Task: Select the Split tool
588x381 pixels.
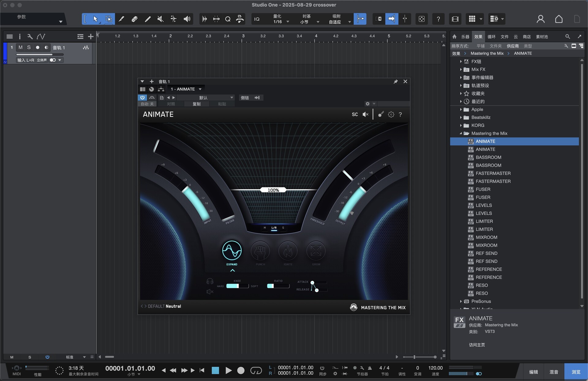Action: (122, 19)
